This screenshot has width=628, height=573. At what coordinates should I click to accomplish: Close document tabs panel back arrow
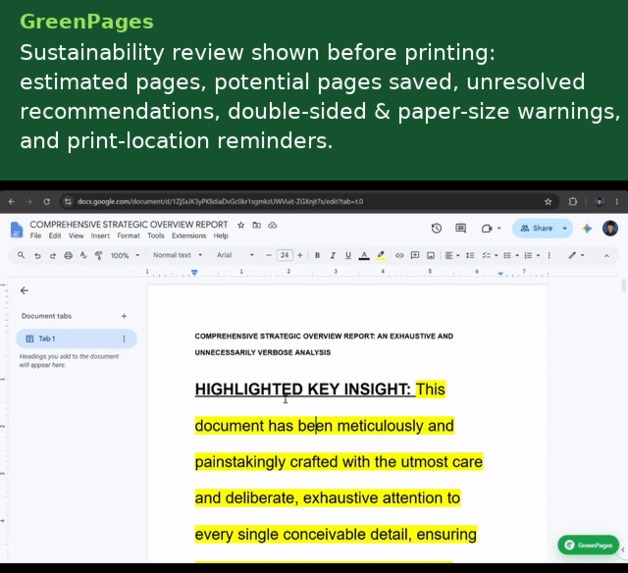point(24,290)
